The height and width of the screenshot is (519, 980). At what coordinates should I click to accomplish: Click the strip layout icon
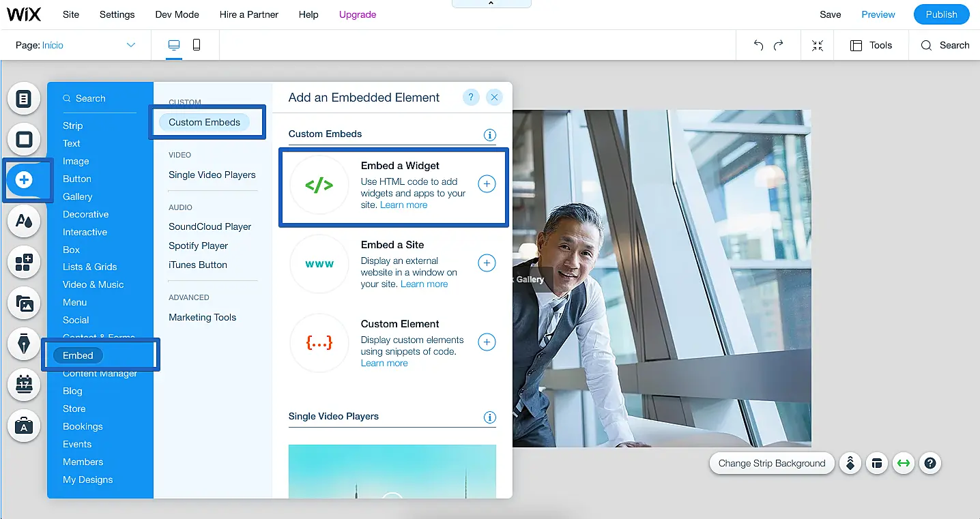tap(877, 464)
